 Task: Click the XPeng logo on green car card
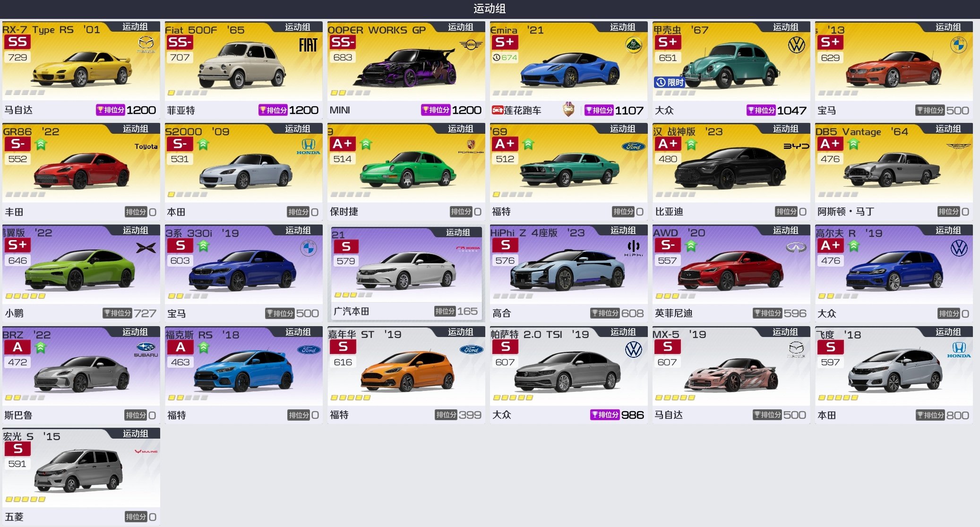coord(146,248)
